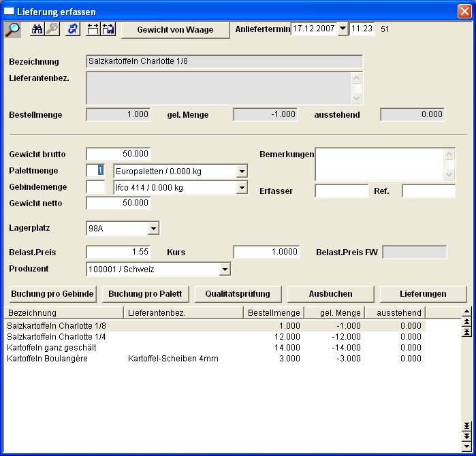
Task: Expand the Produzent 100001 / Schweiz dropdown
Action: pyautogui.click(x=225, y=269)
